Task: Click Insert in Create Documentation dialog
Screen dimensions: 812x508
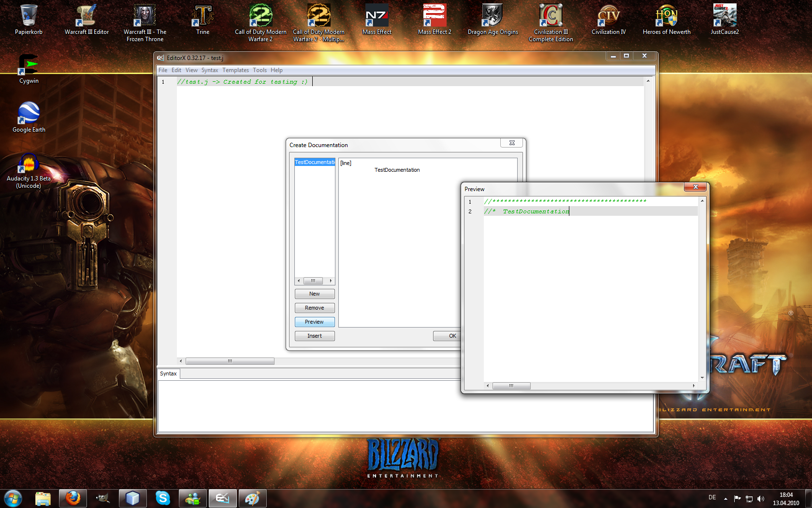Action: (315, 336)
